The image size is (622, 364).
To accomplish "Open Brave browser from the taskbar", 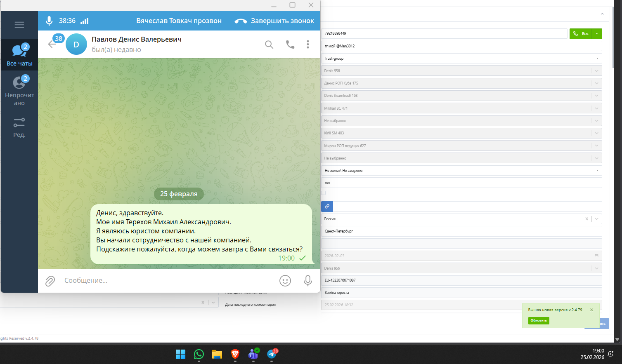I will [235, 354].
